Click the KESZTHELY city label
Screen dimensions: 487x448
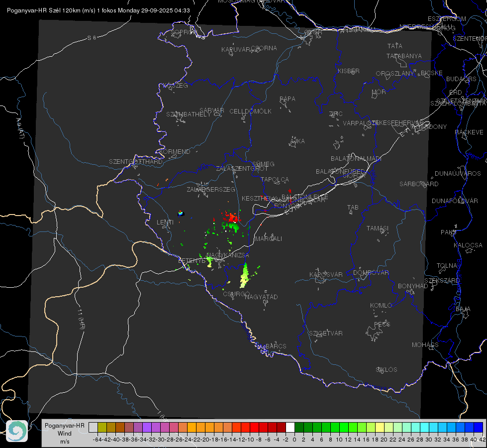[x=259, y=198]
